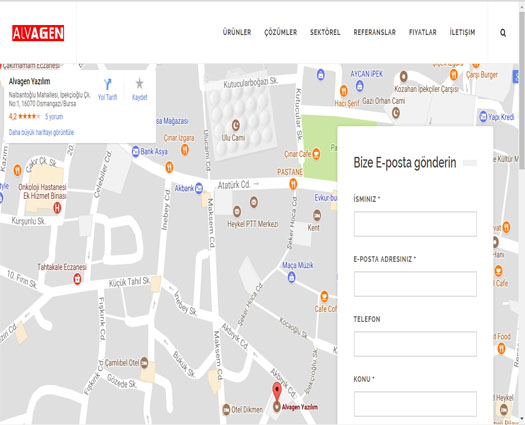Click the Kent hotel marker
Image resolution: width=525 pixels, height=425 pixels.
(x=317, y=215)
